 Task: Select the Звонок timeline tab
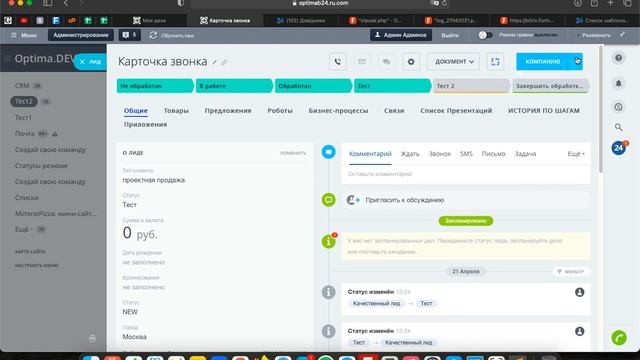click(x=440, y=154)
